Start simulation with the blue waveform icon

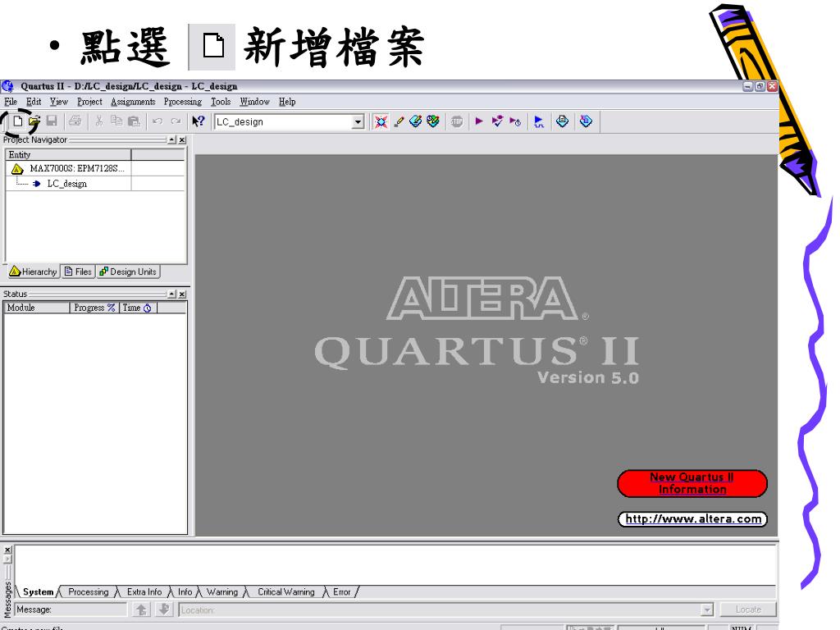(x=539, y=121)
